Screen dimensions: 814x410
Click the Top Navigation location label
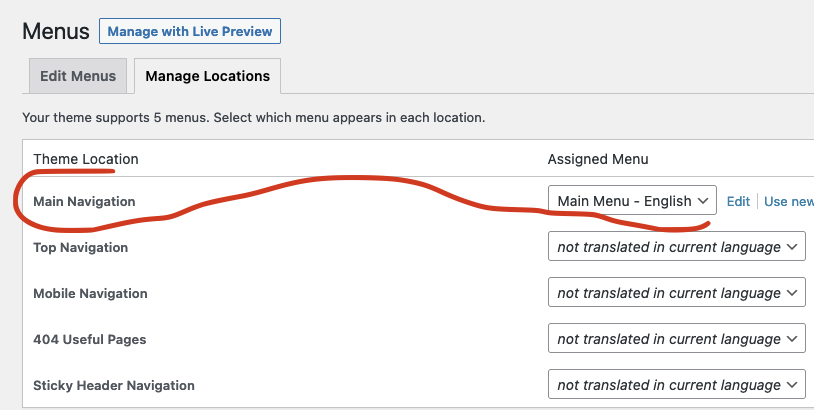coord(80,247)
